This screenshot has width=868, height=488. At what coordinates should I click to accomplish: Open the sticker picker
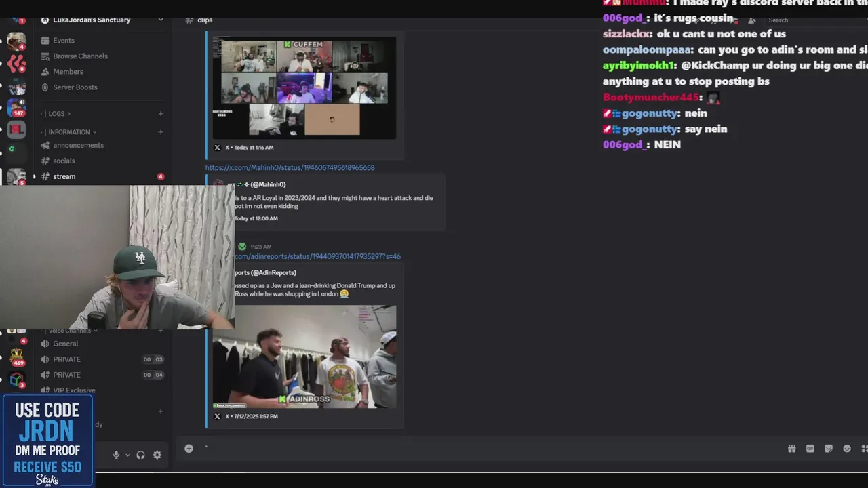coord(828,449)
